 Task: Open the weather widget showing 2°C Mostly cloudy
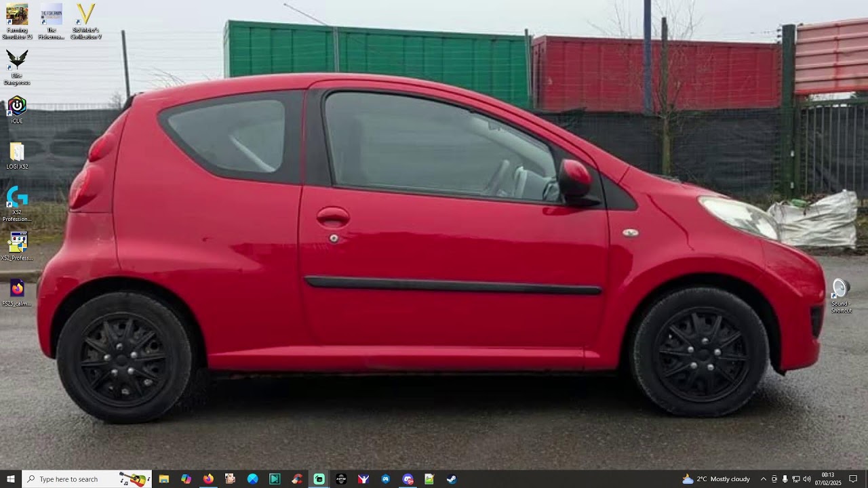715,479
